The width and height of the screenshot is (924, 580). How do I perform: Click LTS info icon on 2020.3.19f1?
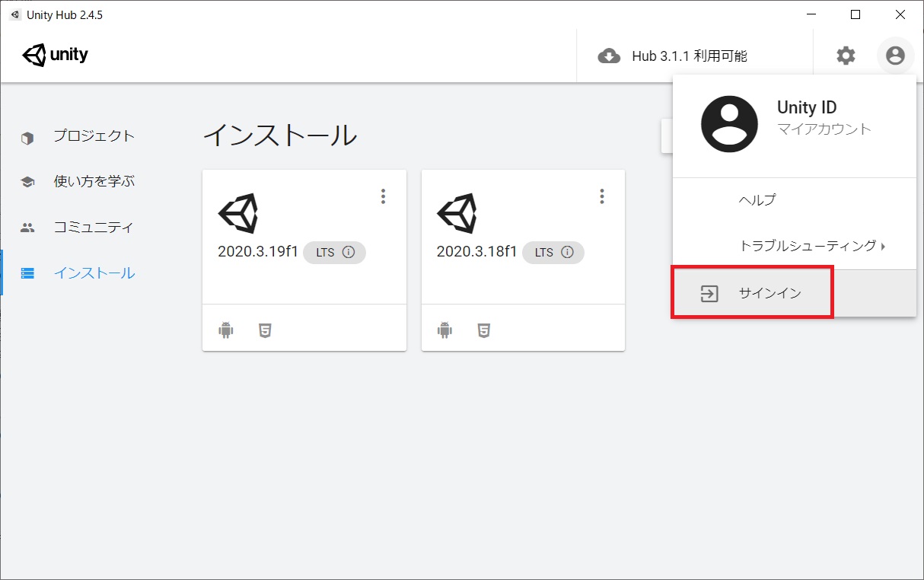tap(349, 253)
